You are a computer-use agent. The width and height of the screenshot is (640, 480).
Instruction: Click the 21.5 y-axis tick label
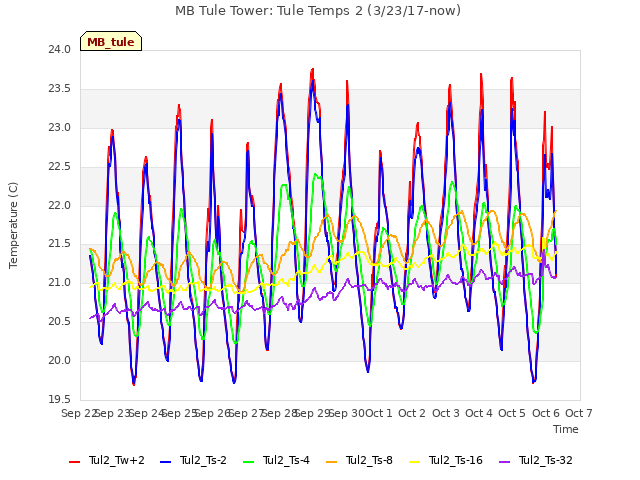point(60,244)
